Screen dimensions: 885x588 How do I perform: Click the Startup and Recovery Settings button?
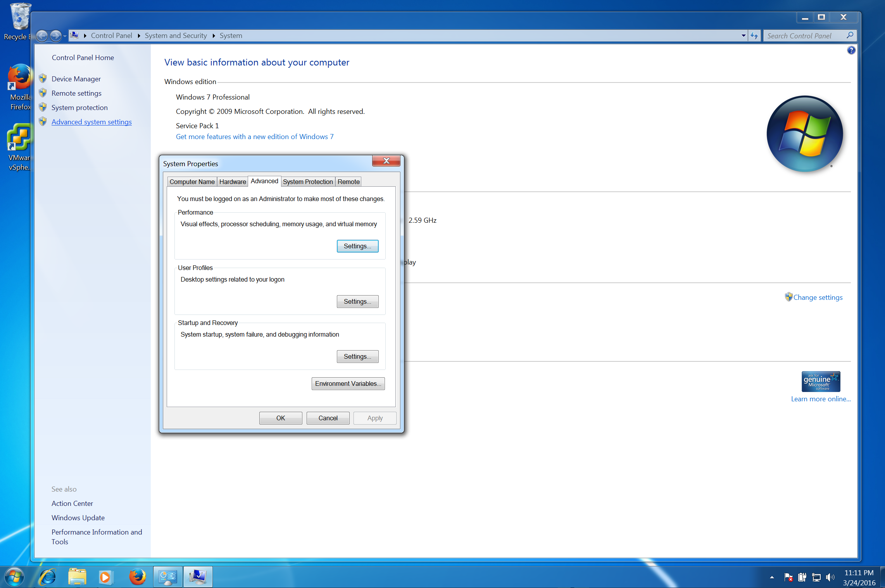[358, 356]
